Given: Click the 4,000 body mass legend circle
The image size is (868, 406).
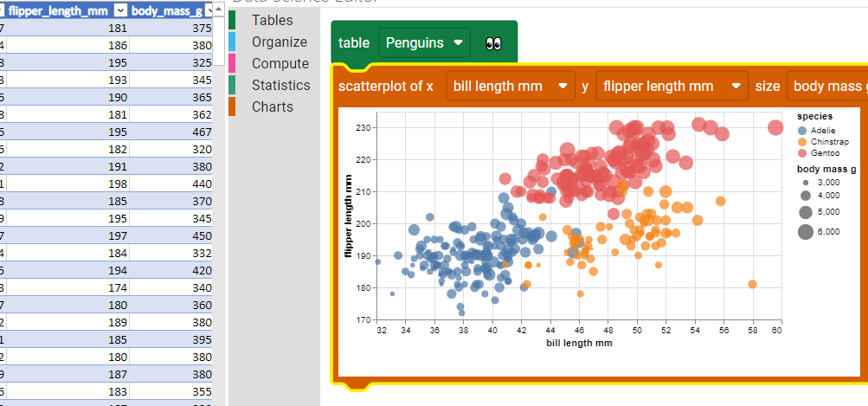Looking at the screenshot, I should point(805,197).
